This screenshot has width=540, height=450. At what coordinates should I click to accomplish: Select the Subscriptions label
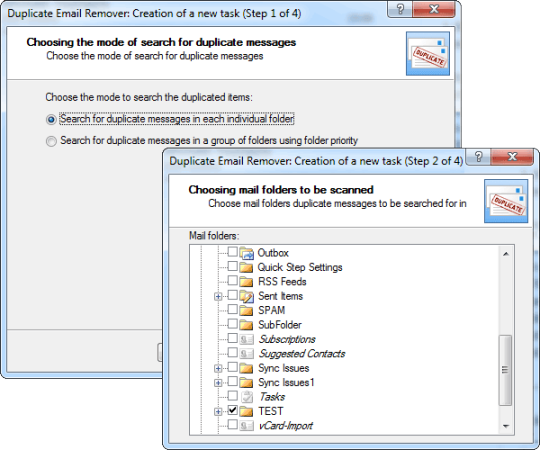click(287, 340)
